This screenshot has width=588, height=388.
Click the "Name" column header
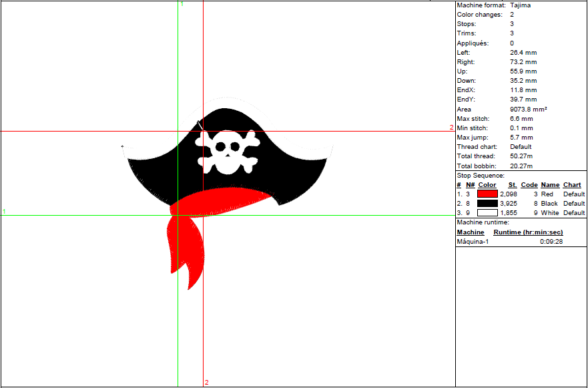(550, 185)
